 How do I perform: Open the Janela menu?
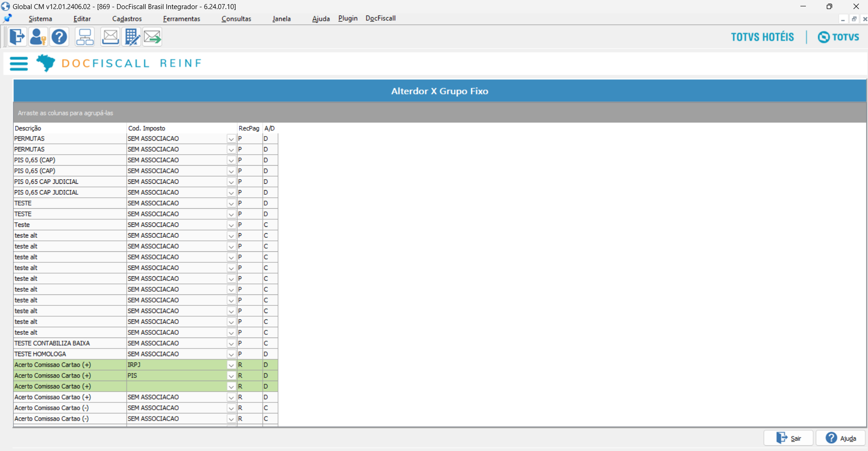pos(282,19)
